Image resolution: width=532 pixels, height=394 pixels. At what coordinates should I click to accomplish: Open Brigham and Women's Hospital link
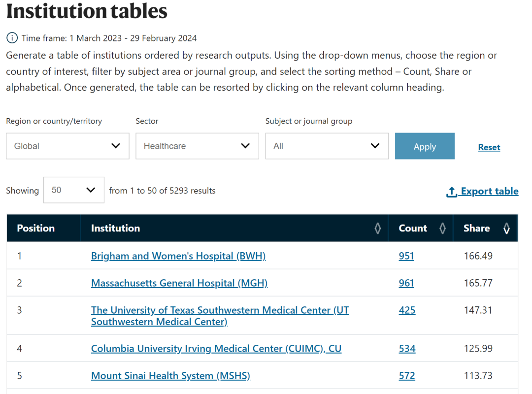[178, 256]
